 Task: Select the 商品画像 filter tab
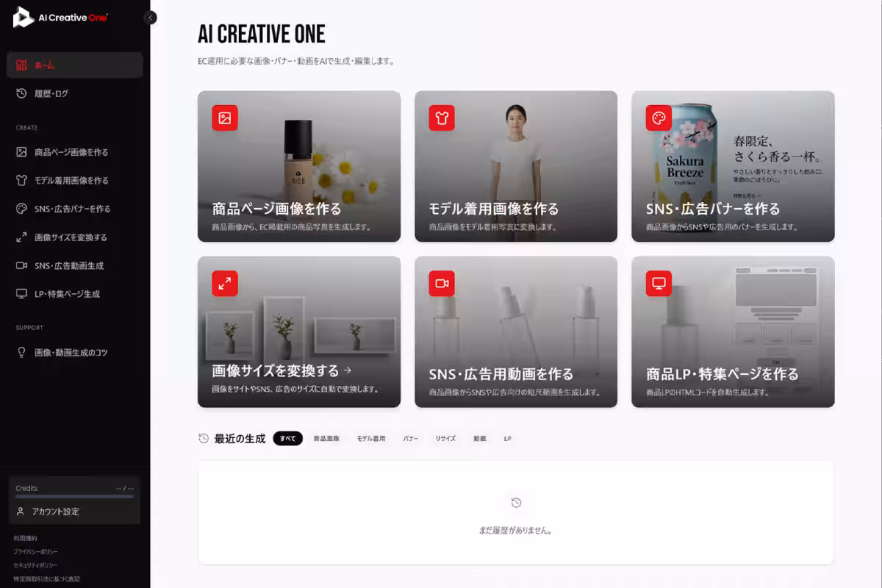click(326, 438)
